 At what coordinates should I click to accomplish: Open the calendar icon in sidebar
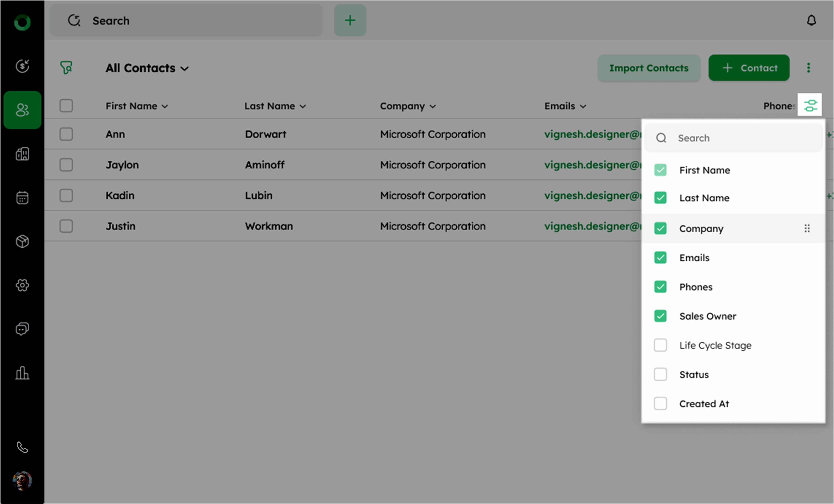point(22,198)
